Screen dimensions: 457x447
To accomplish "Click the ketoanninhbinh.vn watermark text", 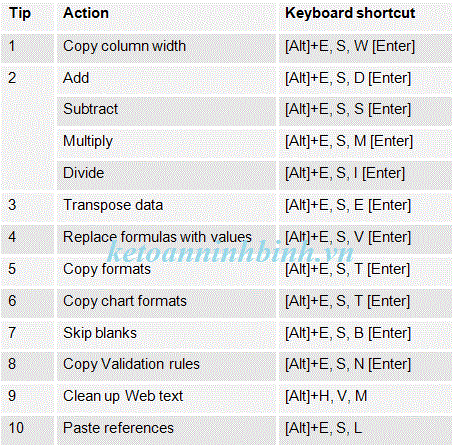I will 230,252.
